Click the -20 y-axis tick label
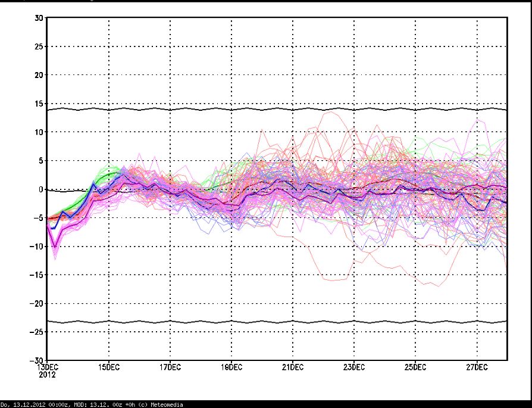 36,303
